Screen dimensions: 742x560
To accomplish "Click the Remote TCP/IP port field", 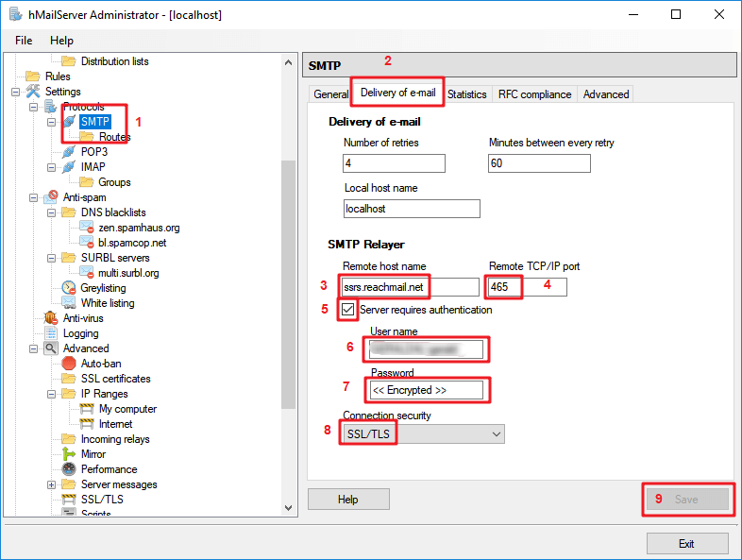I will pos(527,287).
